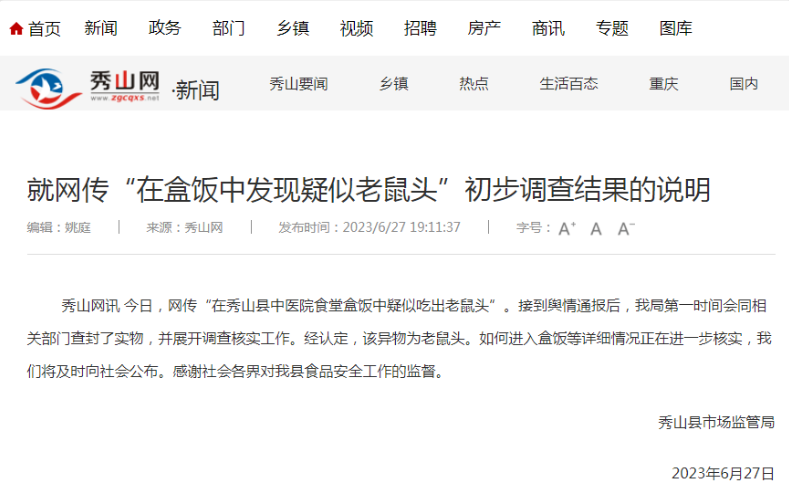Go to the 专题 section
Image resolution: width=789 pixels, height=502 pixels.
612,28
